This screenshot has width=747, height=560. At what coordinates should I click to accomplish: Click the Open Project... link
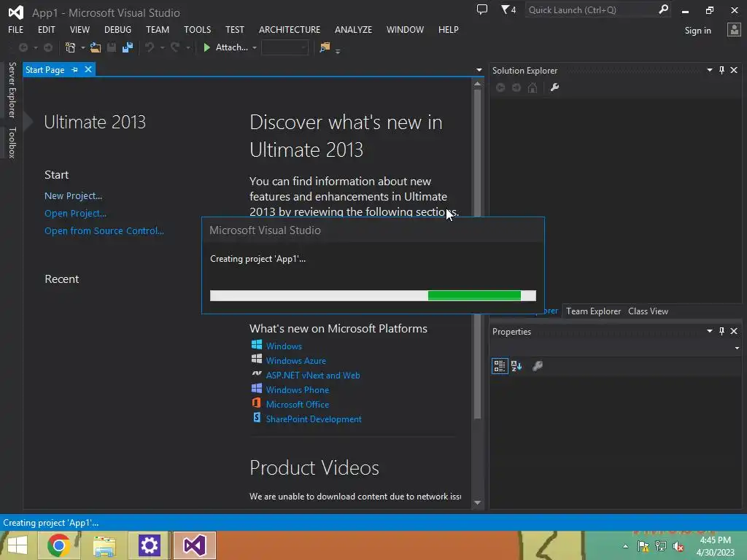pyautogui.click(x=75, y=214)
